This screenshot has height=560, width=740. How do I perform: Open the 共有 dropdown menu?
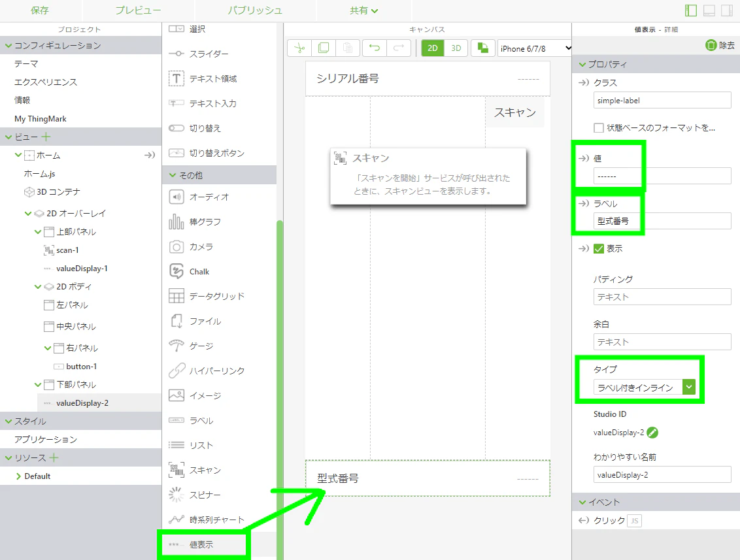364,10
